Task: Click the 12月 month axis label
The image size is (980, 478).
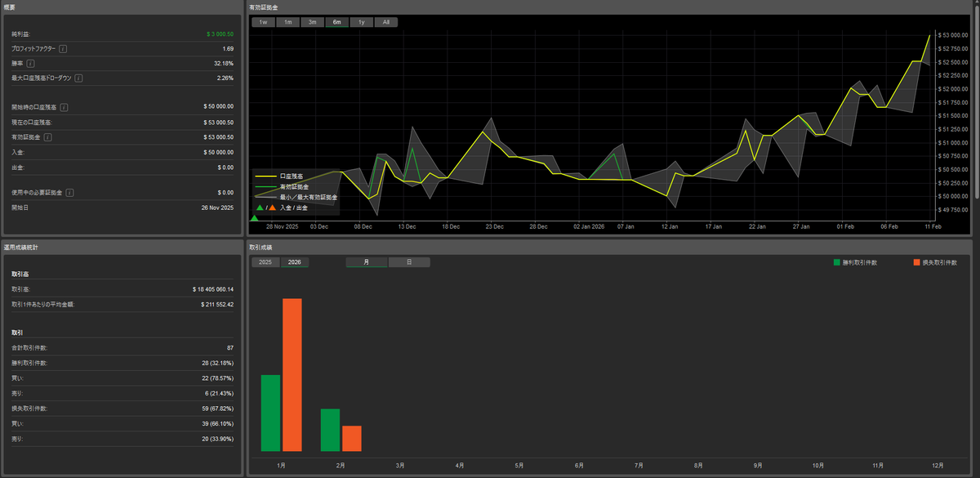Action: pos(938,465)
